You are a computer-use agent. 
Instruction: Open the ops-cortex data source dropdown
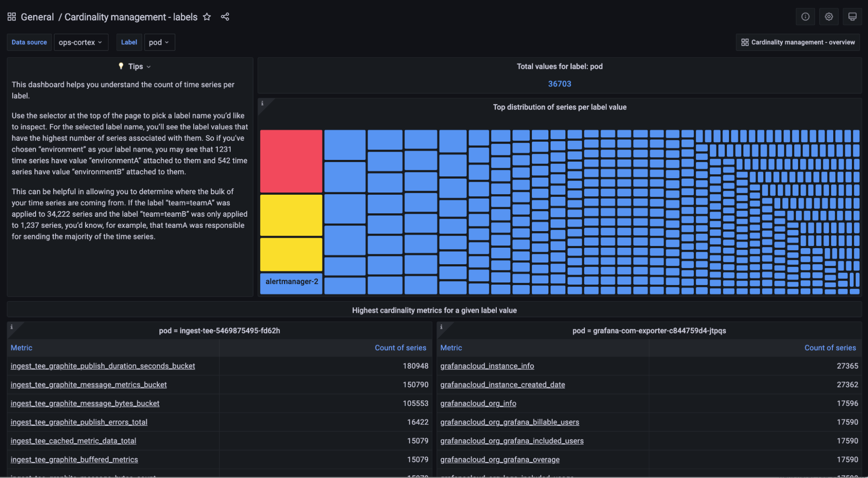(x=81, y=42)
